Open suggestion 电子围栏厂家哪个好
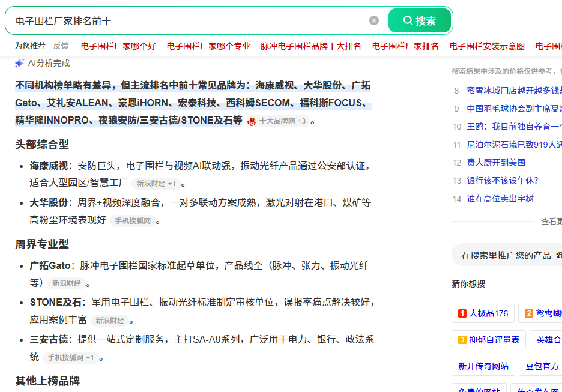 pyautogui.click(x=118, y=46)
